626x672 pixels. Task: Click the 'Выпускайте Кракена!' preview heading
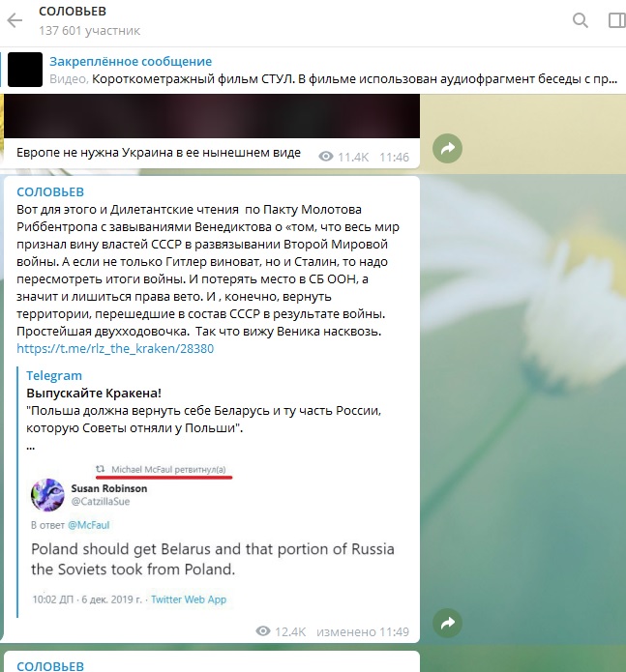(94, 393)
